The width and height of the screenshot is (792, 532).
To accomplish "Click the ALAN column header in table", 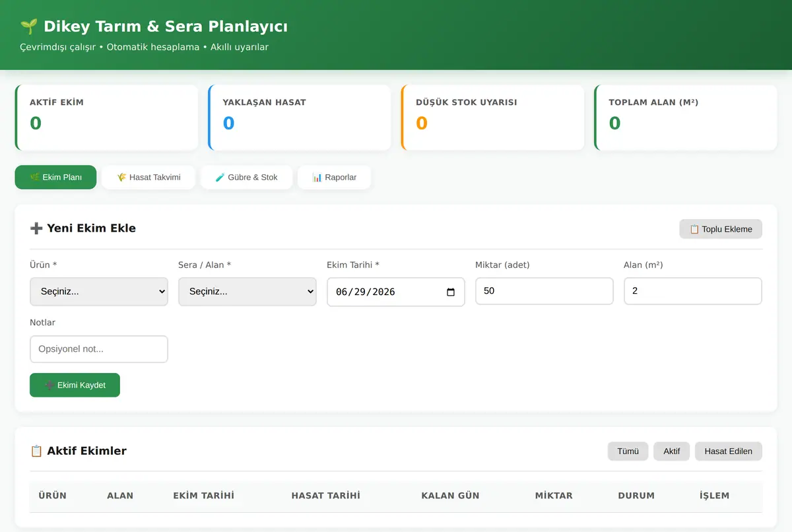I will point(120,496).
